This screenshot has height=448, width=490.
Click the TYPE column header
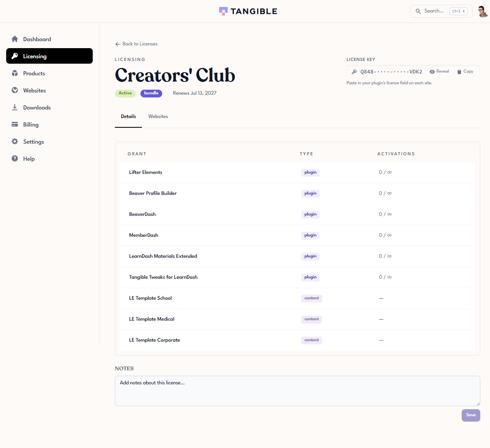pos(306,154)
